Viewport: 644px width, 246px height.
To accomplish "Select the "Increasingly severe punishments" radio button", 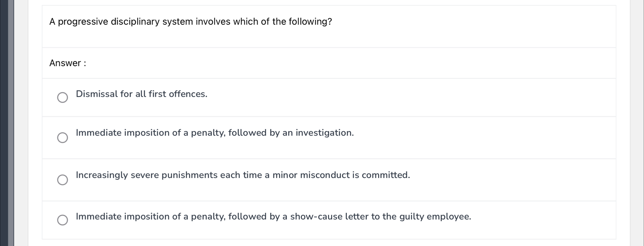I will click(x=63, y=180).
